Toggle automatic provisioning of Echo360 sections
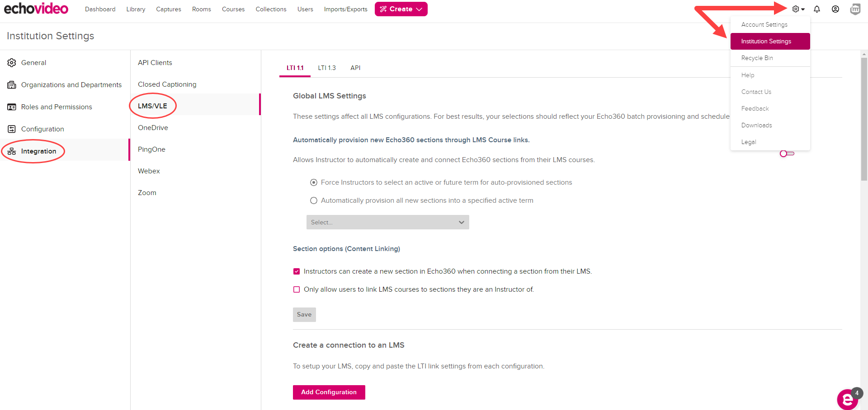The image size is (868, 410). [x=787, y=154]
